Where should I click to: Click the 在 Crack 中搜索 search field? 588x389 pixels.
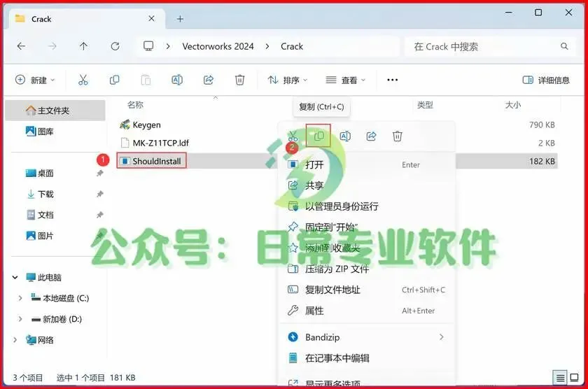coord(490,46)
